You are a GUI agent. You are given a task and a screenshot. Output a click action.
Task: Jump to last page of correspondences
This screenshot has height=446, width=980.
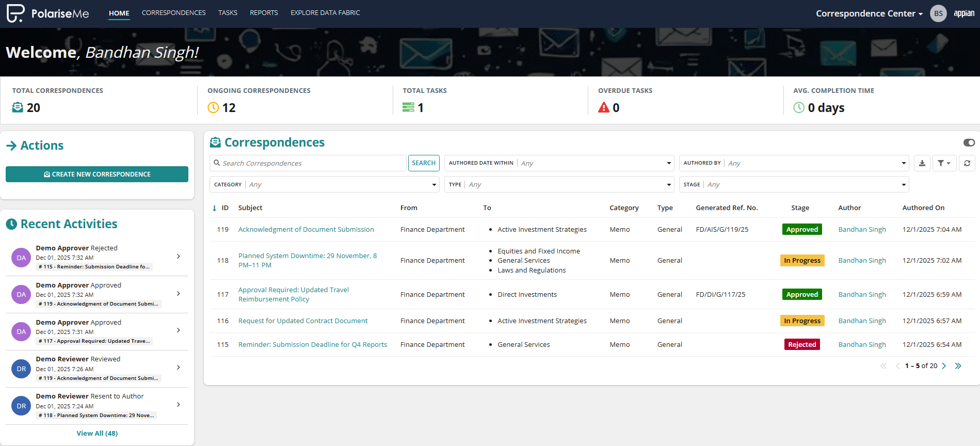point(958,366)
